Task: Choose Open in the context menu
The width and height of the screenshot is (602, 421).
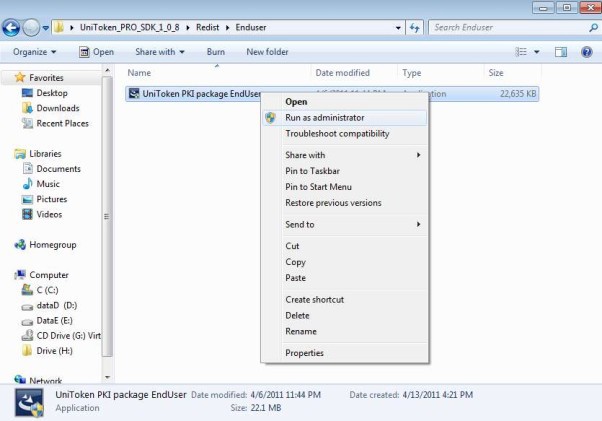Action: click(x=344, y=102)
